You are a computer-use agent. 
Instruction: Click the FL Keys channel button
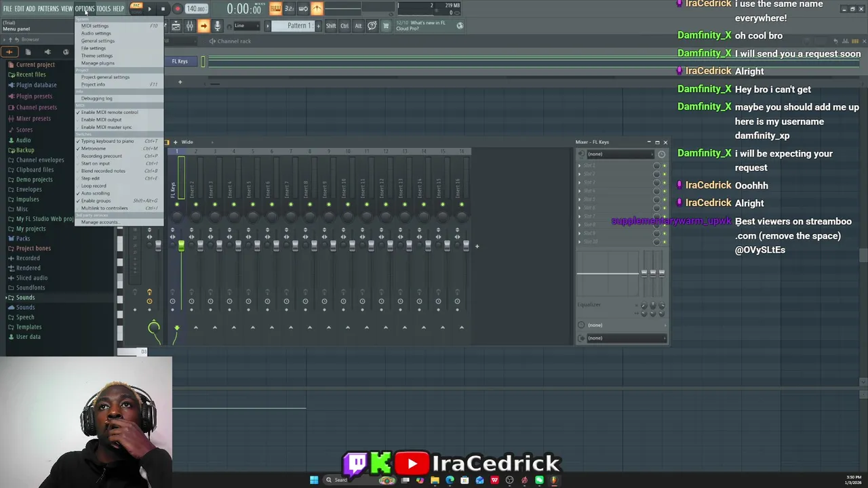click(x=180, y=62)
